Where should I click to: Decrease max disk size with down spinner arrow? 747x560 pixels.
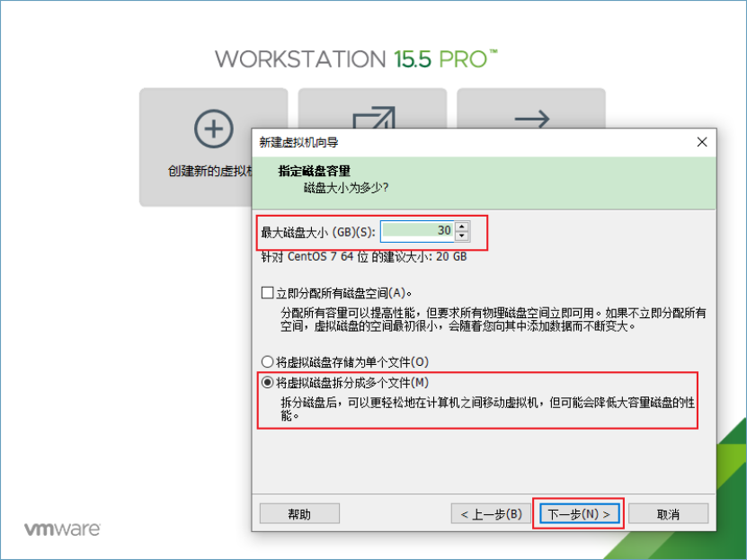tap(462, 236)
